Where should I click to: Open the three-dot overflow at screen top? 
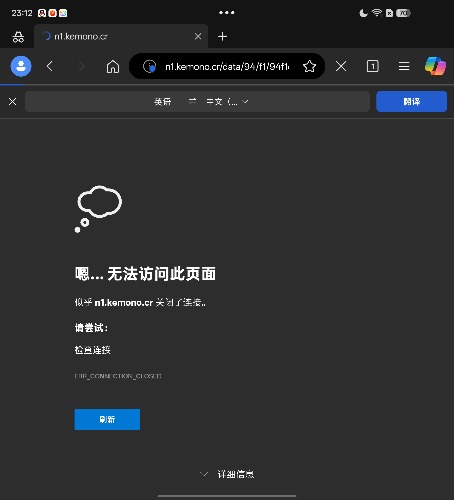(227, 13)
